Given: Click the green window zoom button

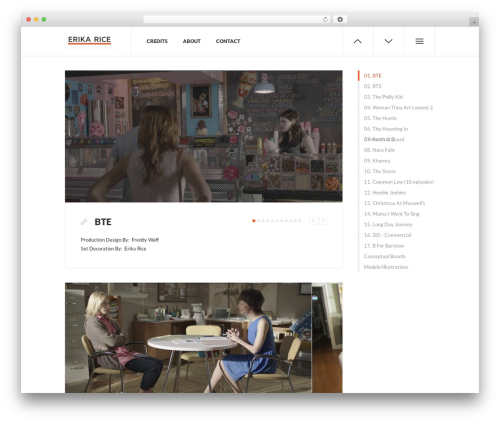Looking at the screenshot, I should [44, 19].
